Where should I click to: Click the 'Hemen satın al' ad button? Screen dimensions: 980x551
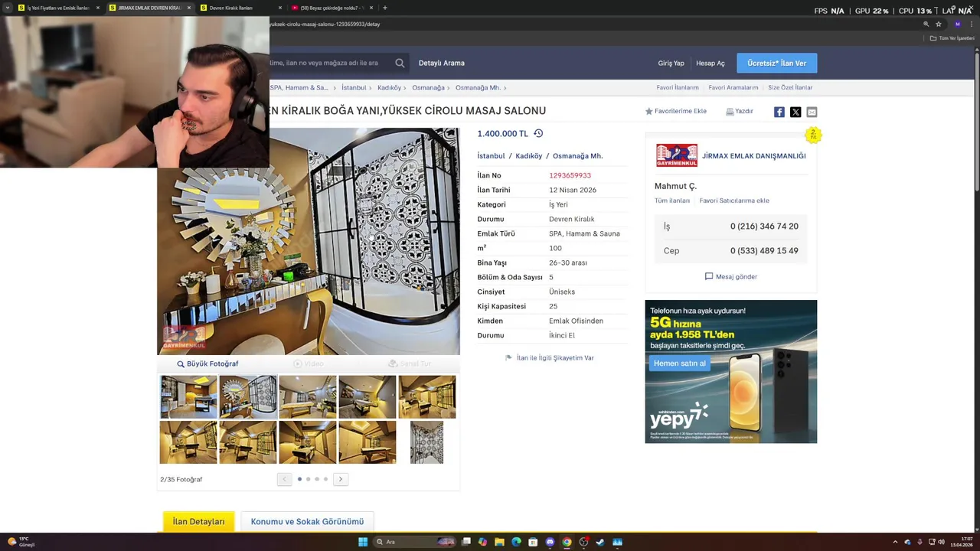pyautogui.click(x=680, y=363)
